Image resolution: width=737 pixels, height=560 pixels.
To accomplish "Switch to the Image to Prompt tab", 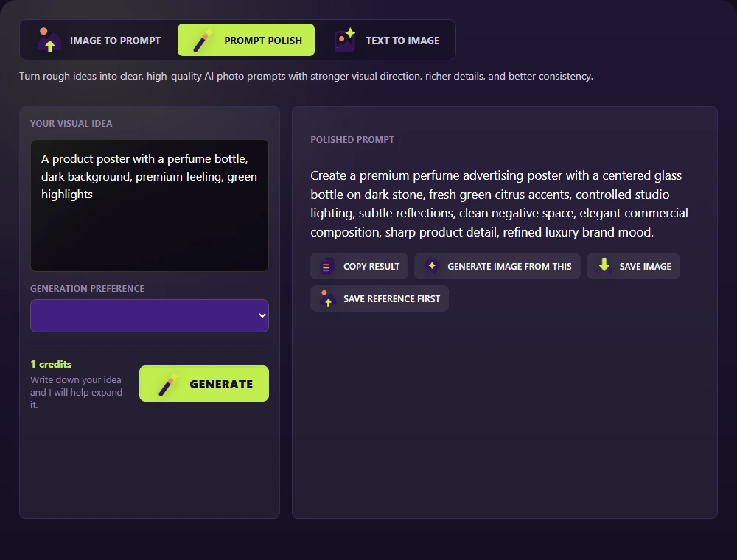I will [99, 41].
